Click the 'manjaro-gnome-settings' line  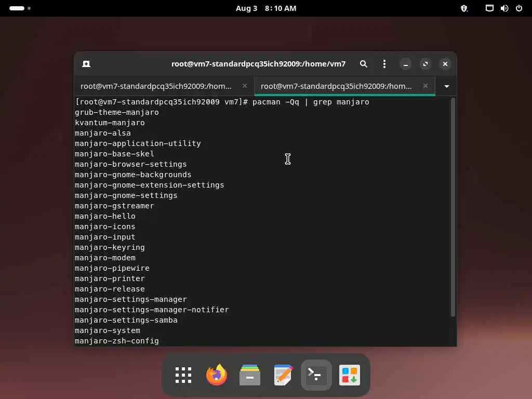click(x=126, y=195)
